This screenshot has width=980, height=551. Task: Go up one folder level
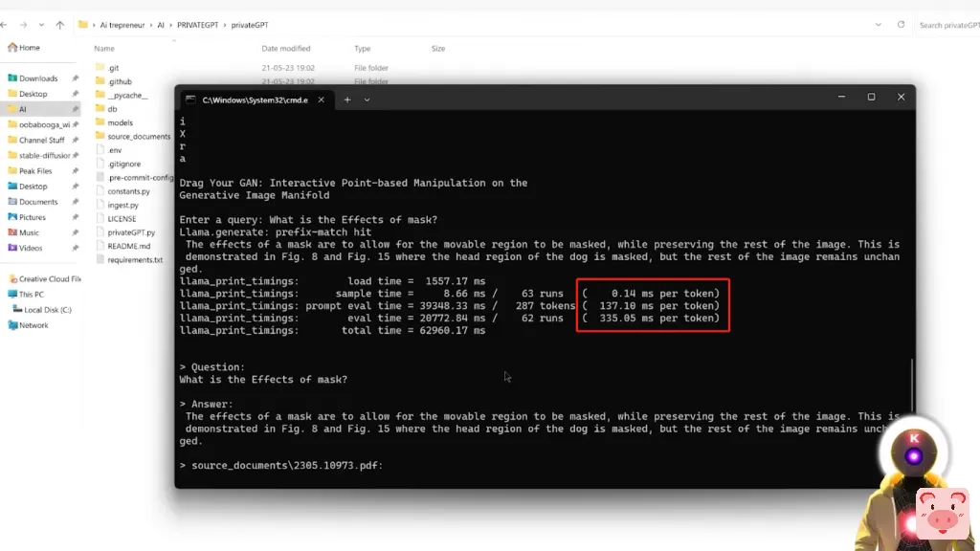(x=60, y=25)
